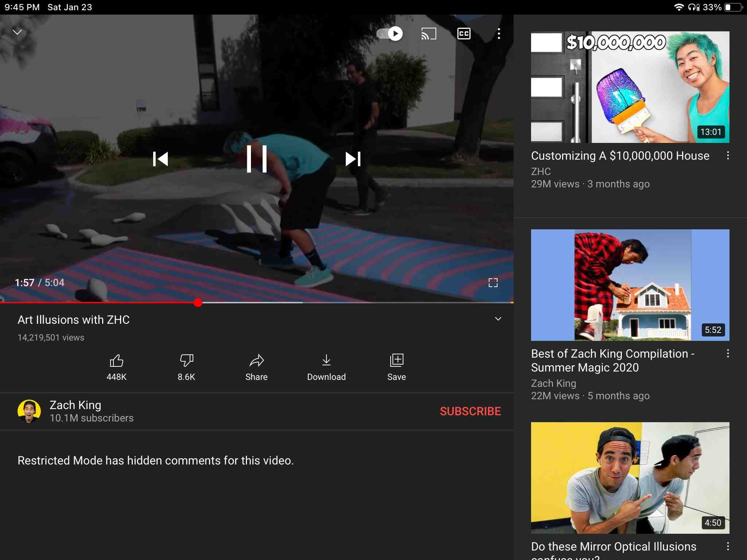Dislike the video (8.6K)
Image resolution: width=747 pixels, height=560 pixels.
186,367
